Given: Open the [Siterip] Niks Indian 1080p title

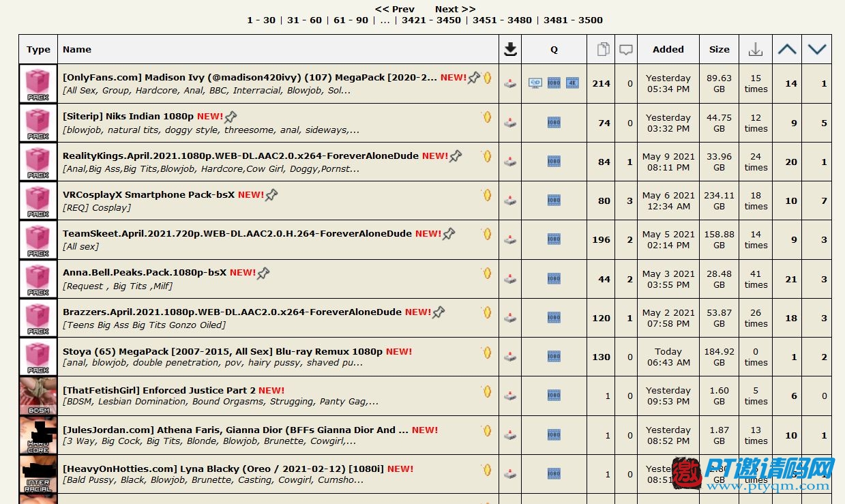Looking at the screenshot, I should (x=128, y=117).
